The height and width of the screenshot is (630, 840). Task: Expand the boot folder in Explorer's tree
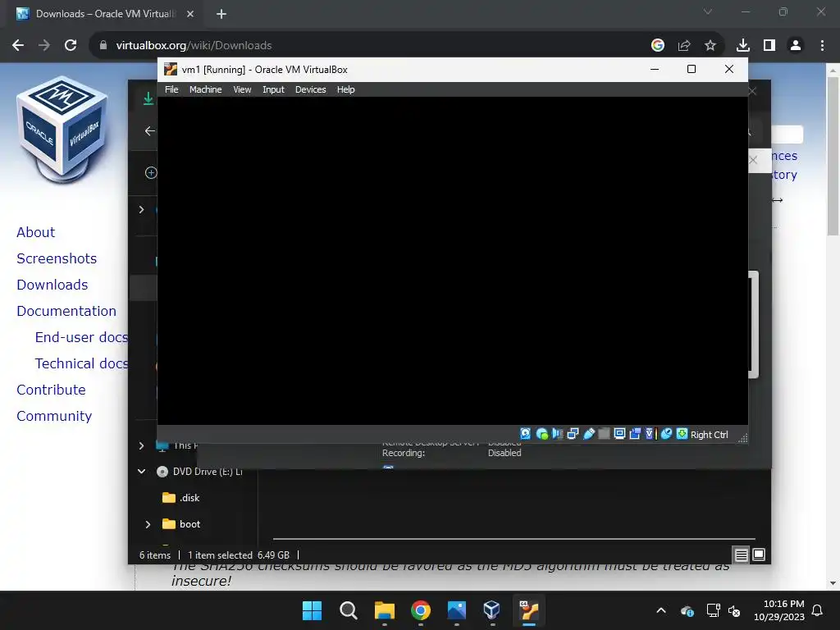(x=148, y=524)
